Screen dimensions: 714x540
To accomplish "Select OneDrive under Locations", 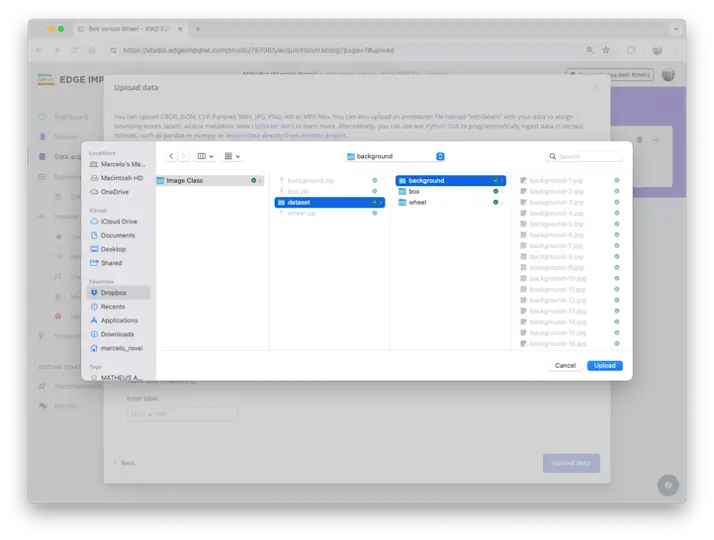I will click(x=115, y=192).
